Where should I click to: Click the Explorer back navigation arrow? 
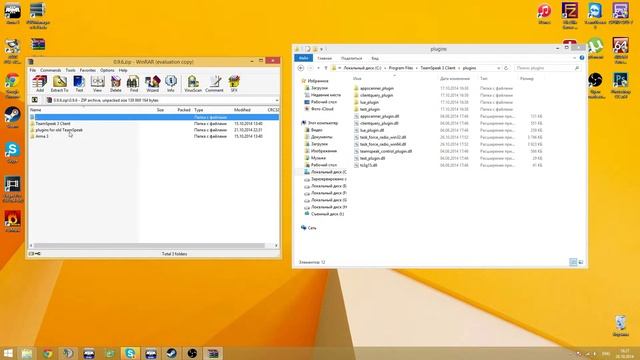coord(301,68)
